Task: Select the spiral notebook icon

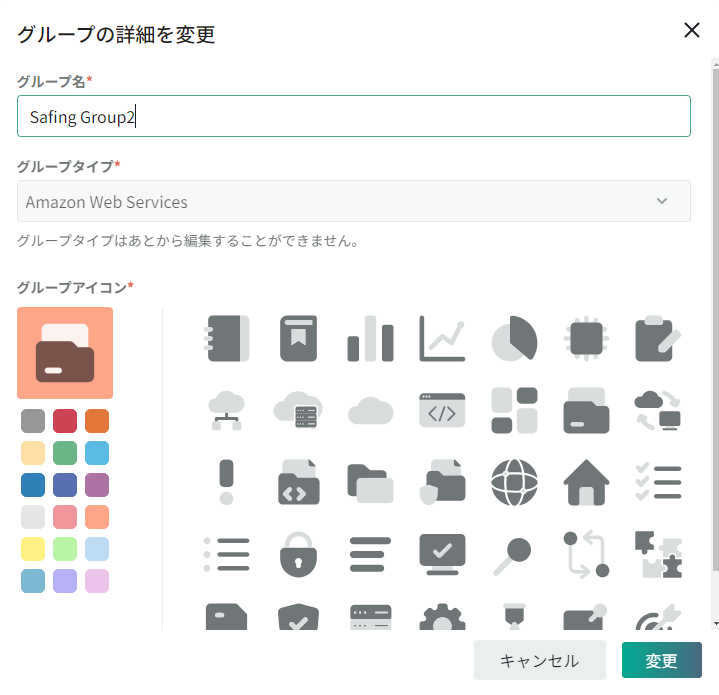Action: click(x=227, y=338)
